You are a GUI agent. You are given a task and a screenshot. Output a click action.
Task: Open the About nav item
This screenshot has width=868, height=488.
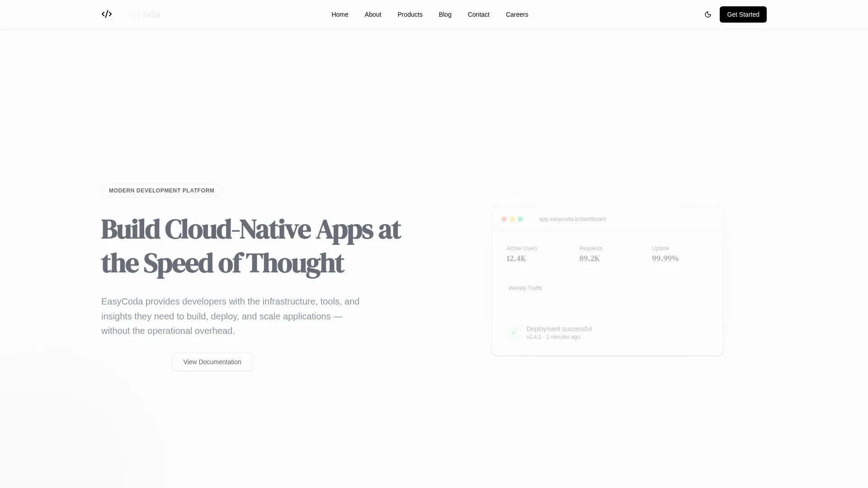(x=373, y=14)
